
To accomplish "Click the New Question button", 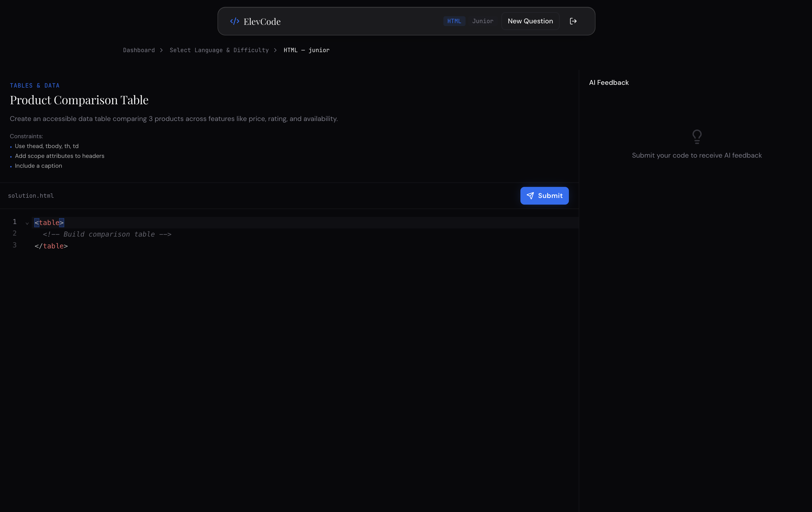I will click(x=530, y=21).
